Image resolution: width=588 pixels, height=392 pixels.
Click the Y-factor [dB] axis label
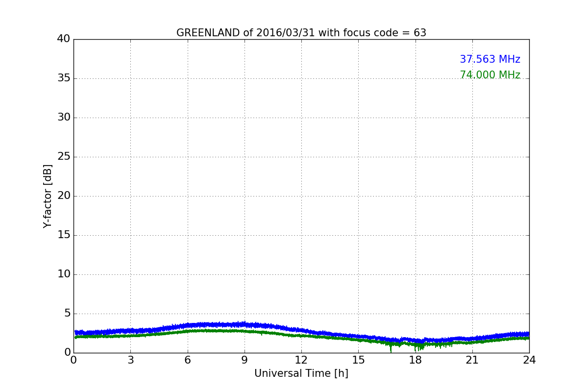pos(48,196)
